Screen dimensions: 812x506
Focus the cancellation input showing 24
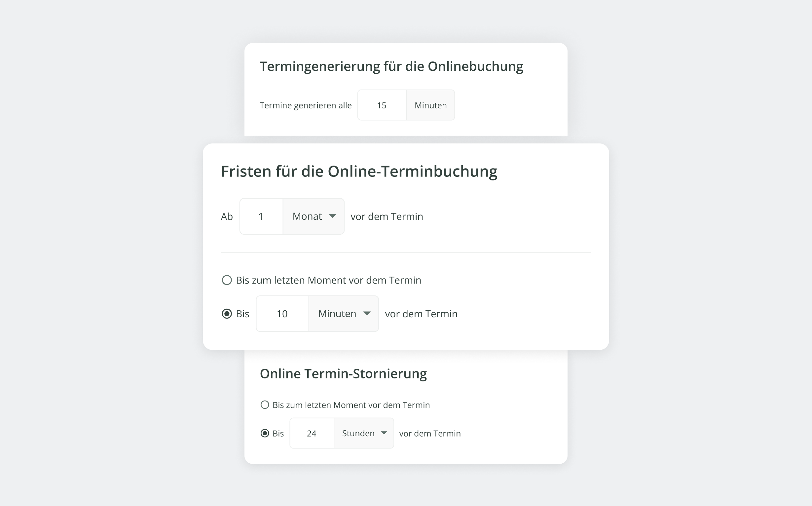pos(312,433)
